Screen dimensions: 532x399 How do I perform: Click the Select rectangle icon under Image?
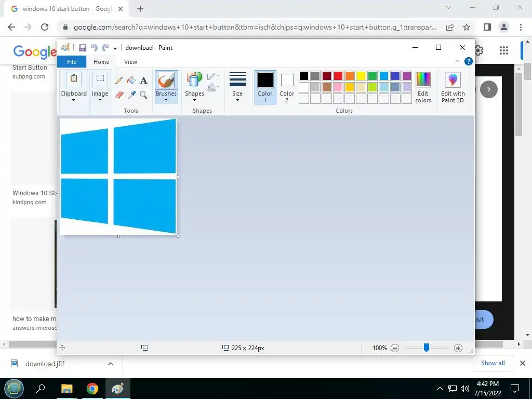click(100, 79)
